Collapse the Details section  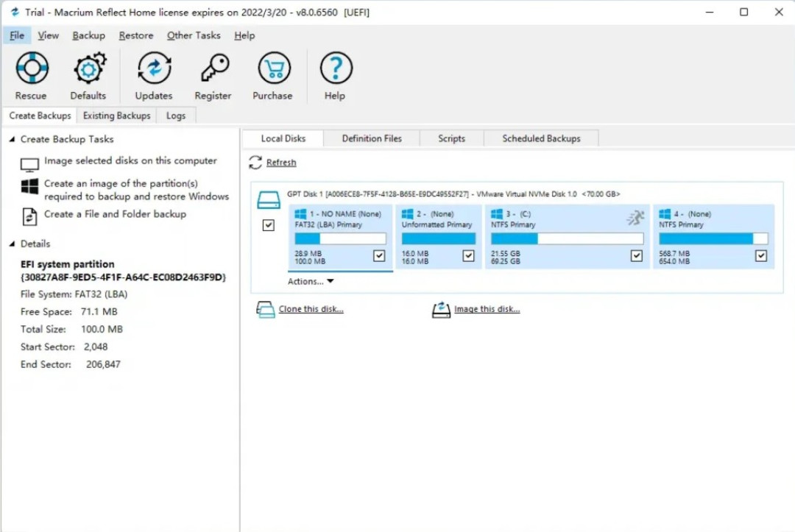click(13, 244)
